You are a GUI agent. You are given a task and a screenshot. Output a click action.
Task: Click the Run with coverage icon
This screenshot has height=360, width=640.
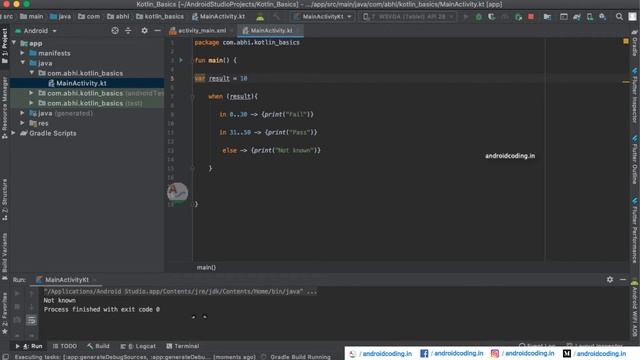click(x=491, y=17)
